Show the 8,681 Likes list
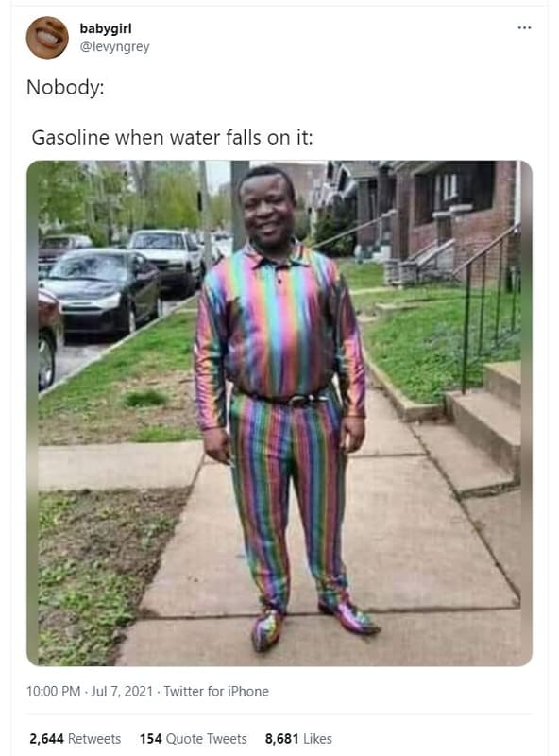 click(298, 739)
